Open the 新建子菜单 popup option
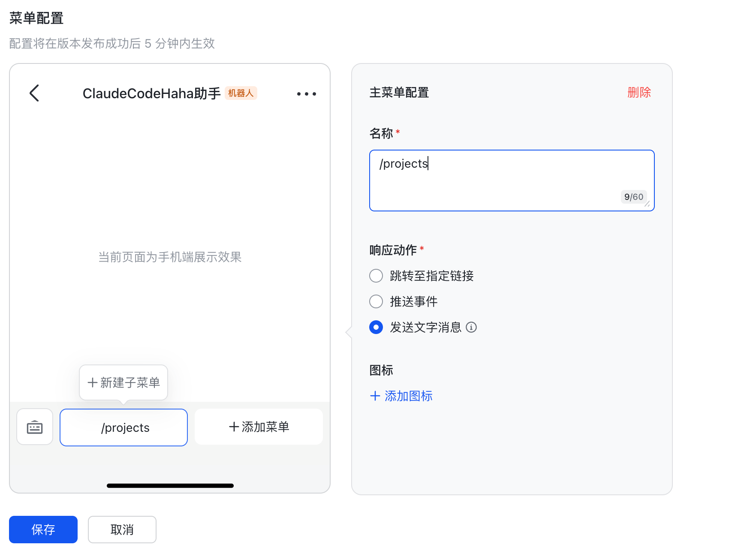This screenshot has height=560, width=753. [123, 382]
